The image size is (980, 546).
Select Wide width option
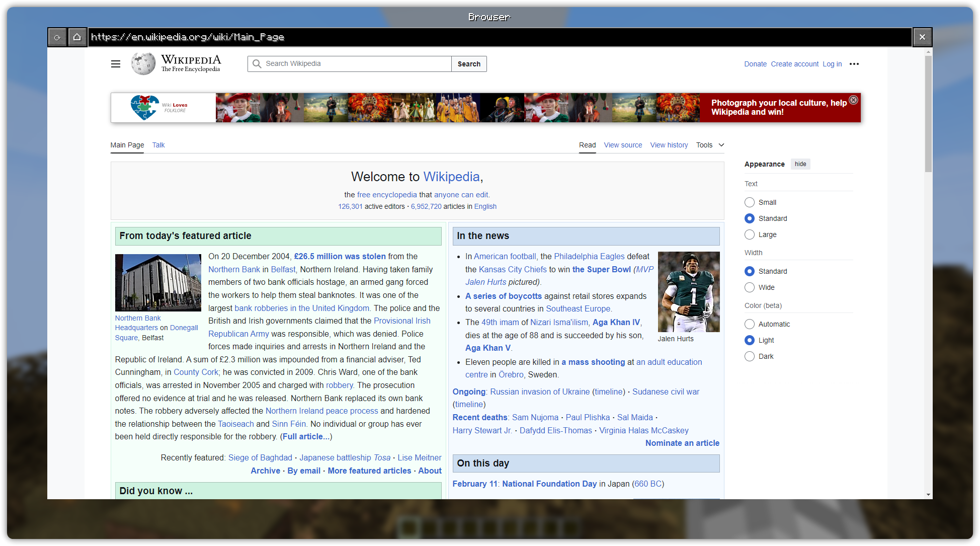[x=750, y=287]
